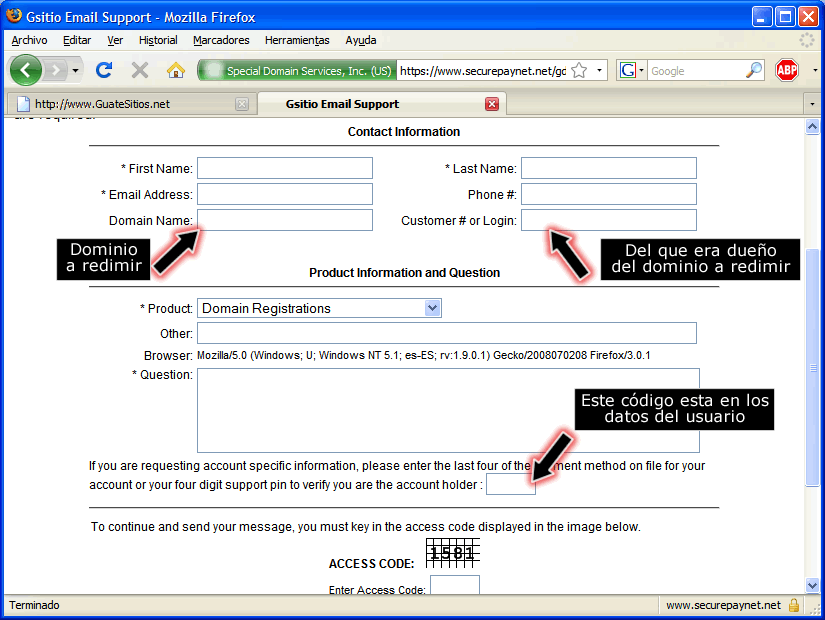Minimize the Firefox window
The width and height of the screenshot is (825, 620).
tap(761, 17)
